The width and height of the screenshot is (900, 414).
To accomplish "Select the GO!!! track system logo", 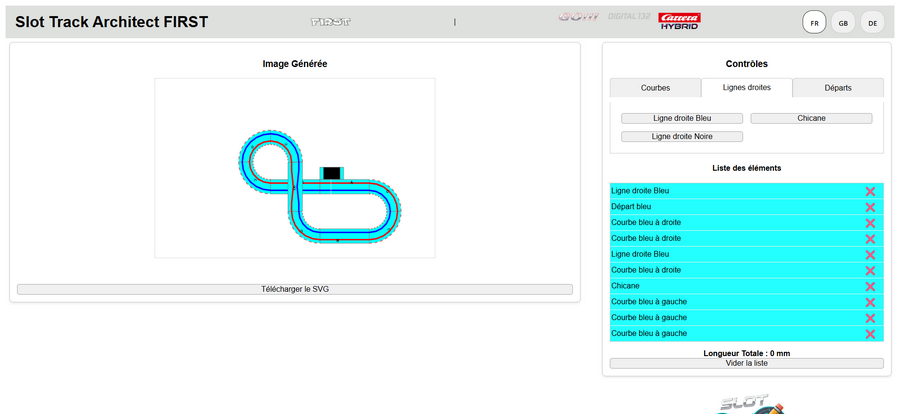I will coord(577,17).
